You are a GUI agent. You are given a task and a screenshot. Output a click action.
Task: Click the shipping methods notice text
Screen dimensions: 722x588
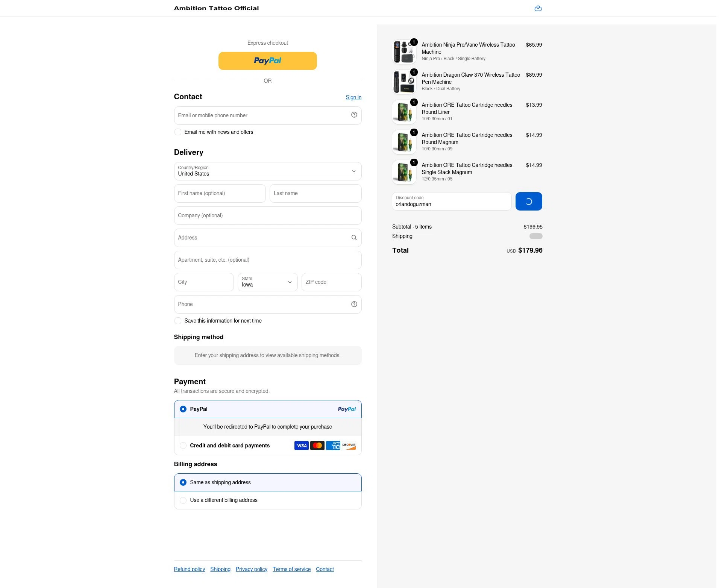268,355
